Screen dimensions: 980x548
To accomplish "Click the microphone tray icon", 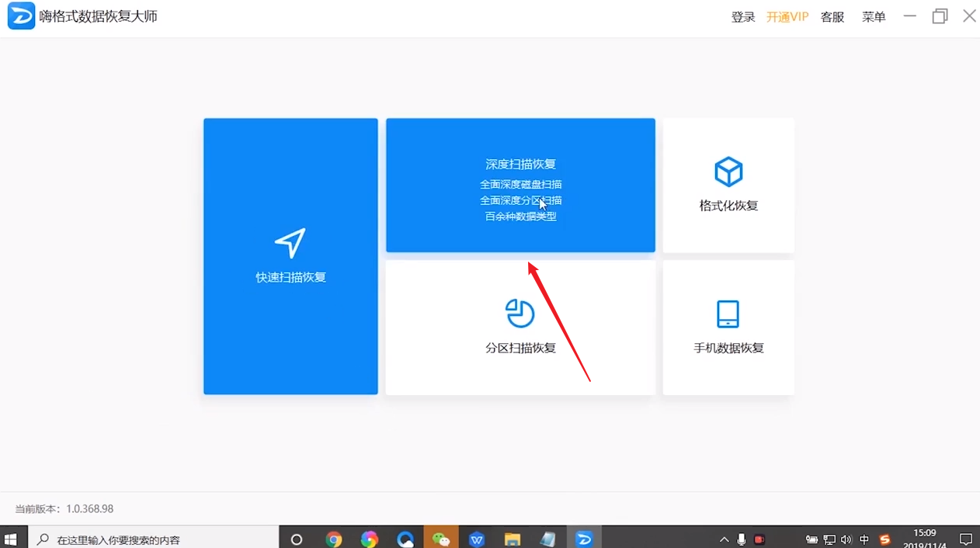I will (x=742, y=539).
